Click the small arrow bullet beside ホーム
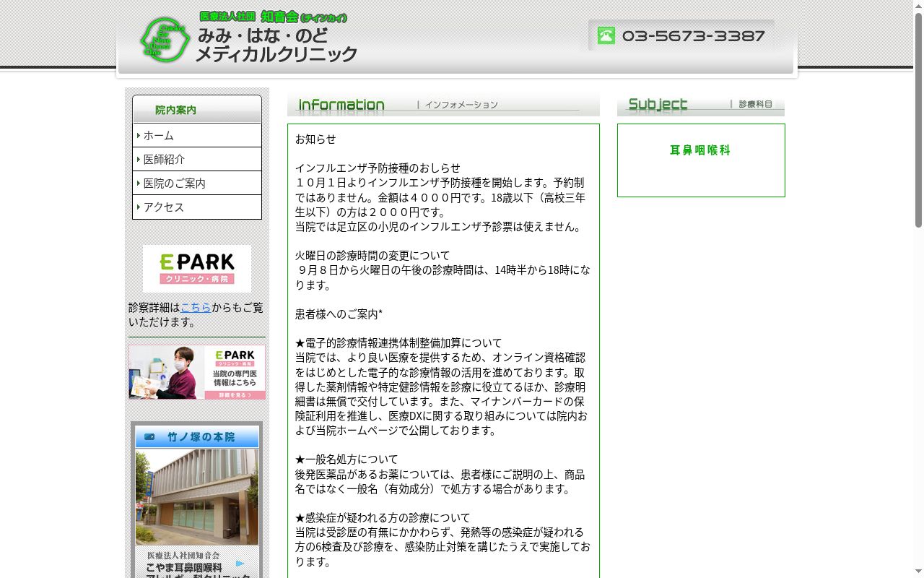Viewport: 924px width, 578px height. (x=139, y=135)
